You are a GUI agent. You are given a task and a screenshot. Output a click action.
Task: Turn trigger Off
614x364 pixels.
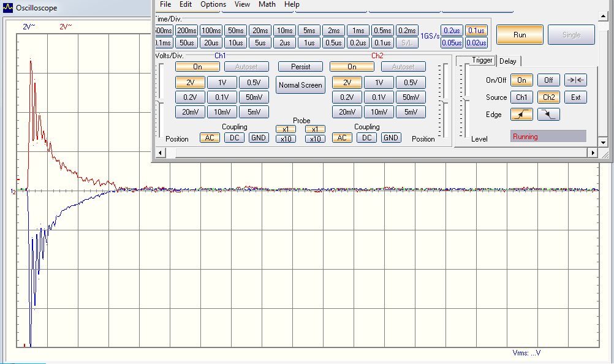click(548, 80)
